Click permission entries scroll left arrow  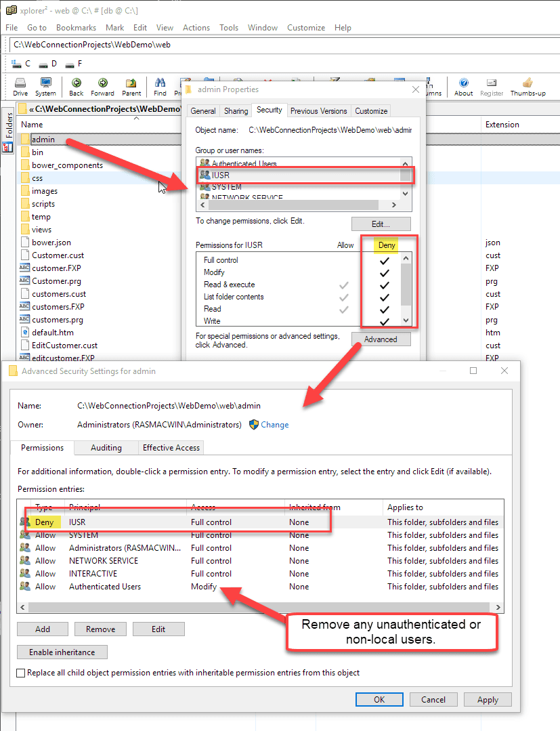tap(23, 607)
